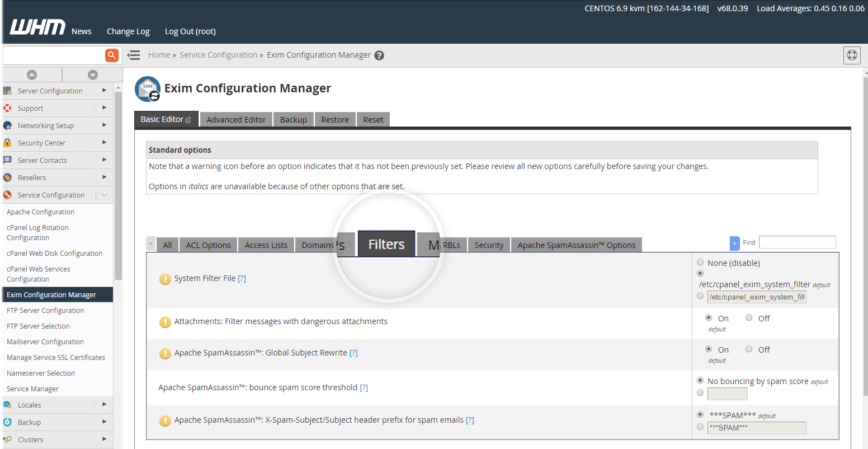Open the News link in header
This screenshot has width=868, height=449.
coord(82,31)
